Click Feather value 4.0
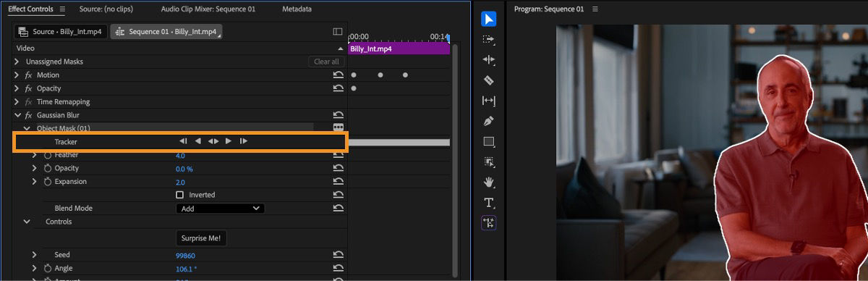The width and height of the screenshot is (868, 281). (x=180, y=155)
